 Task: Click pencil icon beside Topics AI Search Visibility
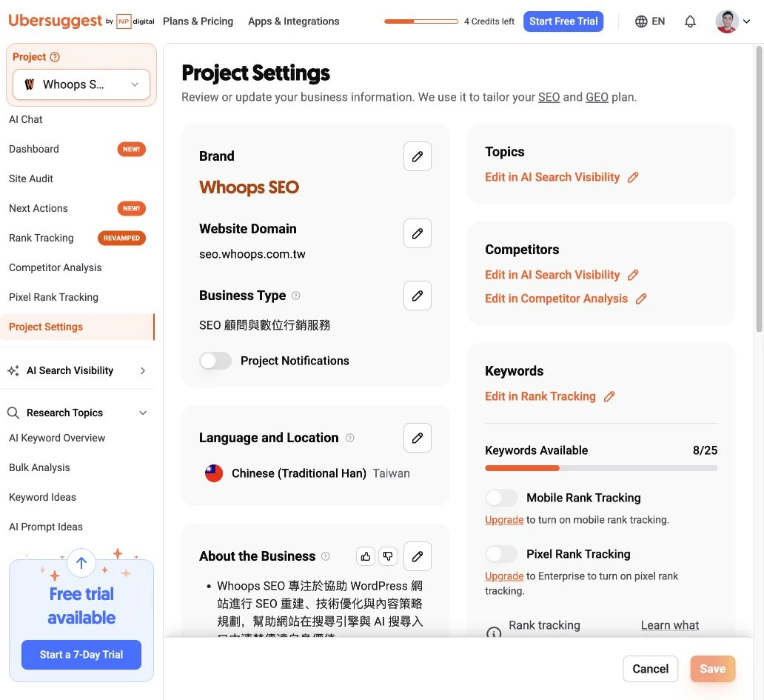click(x=633, y=178)
